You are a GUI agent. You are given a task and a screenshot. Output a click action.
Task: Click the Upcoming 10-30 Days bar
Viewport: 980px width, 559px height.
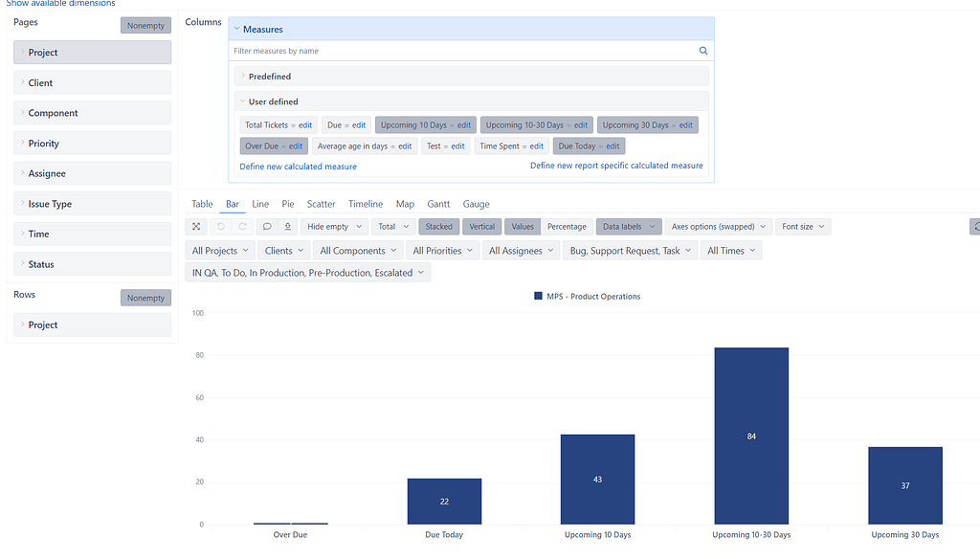tap(751, 436)
